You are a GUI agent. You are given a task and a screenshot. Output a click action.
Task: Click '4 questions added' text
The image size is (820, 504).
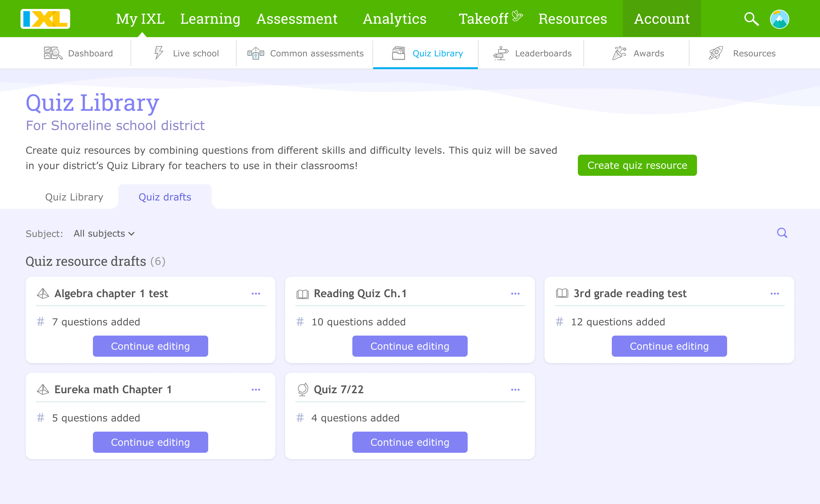point(356,418)
